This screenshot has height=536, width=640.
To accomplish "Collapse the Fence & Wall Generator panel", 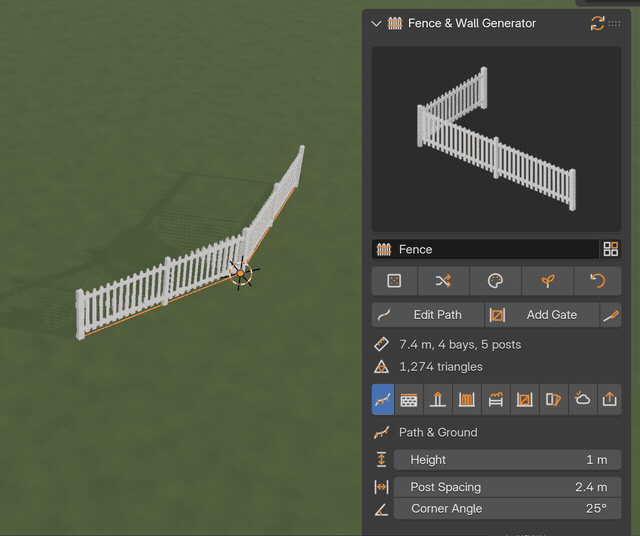I will [376, 24].
